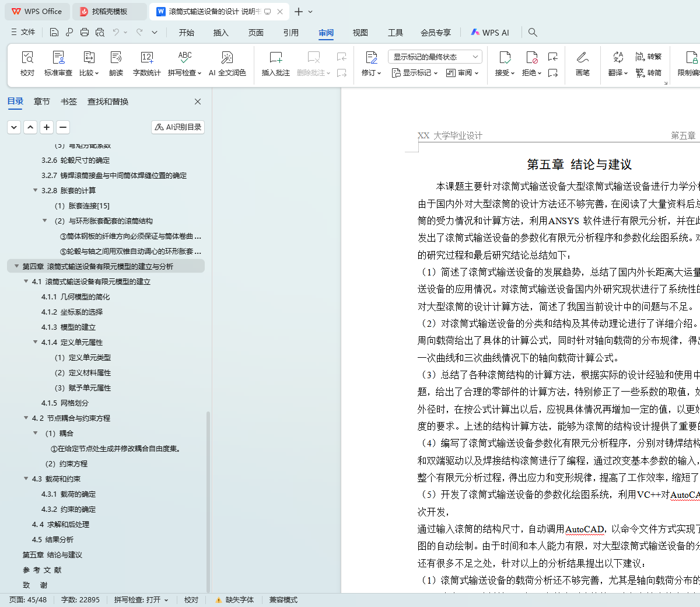Switch to the 书签 tab in navigation pane

pyautogui.click(x=68, y=102)
